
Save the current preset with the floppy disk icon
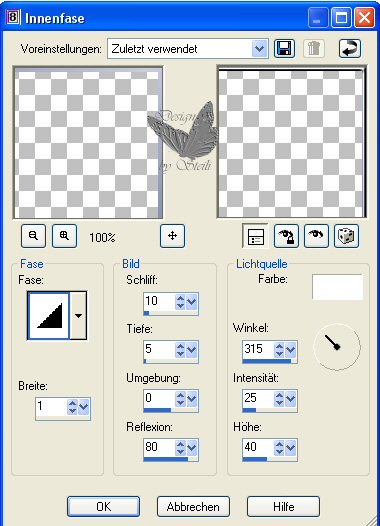[x=284, y=49]
